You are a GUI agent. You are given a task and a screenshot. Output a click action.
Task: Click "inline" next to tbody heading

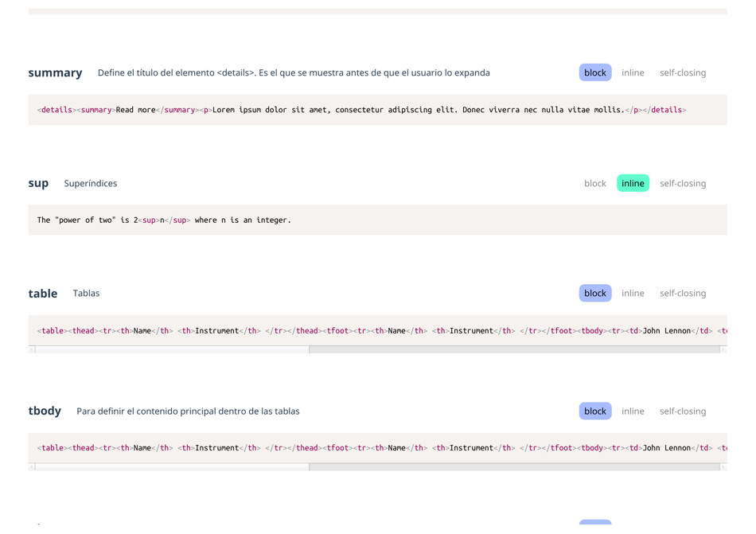point(633,411)
